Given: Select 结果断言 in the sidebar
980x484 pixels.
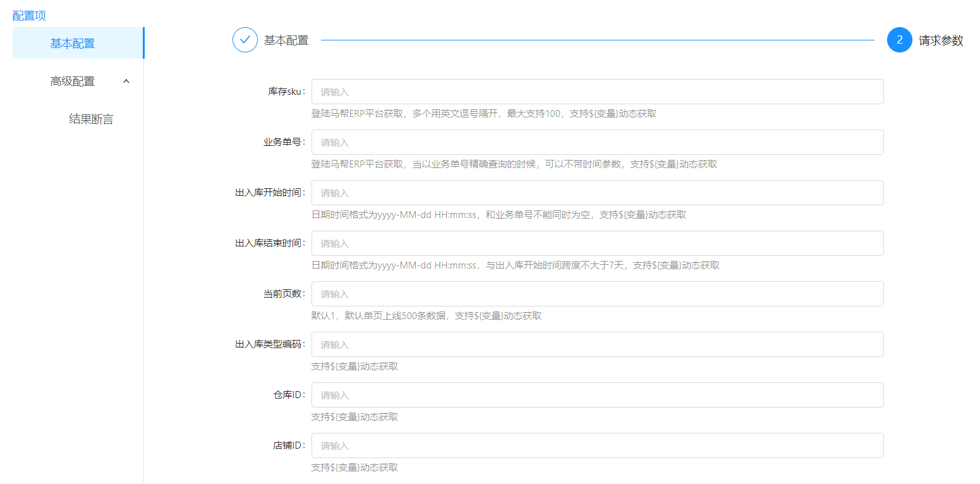Looking at the screenshot, I should [91, 119].
